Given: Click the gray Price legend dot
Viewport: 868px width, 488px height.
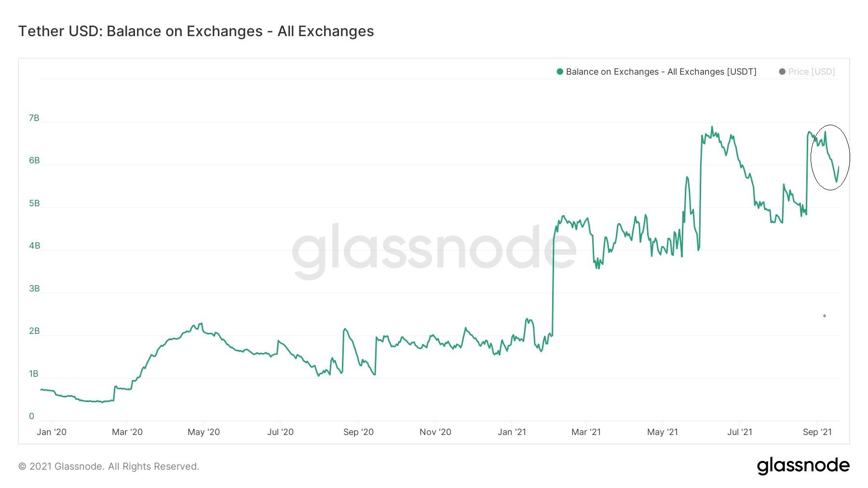Looking at the screenshot, I should point(782,72).
